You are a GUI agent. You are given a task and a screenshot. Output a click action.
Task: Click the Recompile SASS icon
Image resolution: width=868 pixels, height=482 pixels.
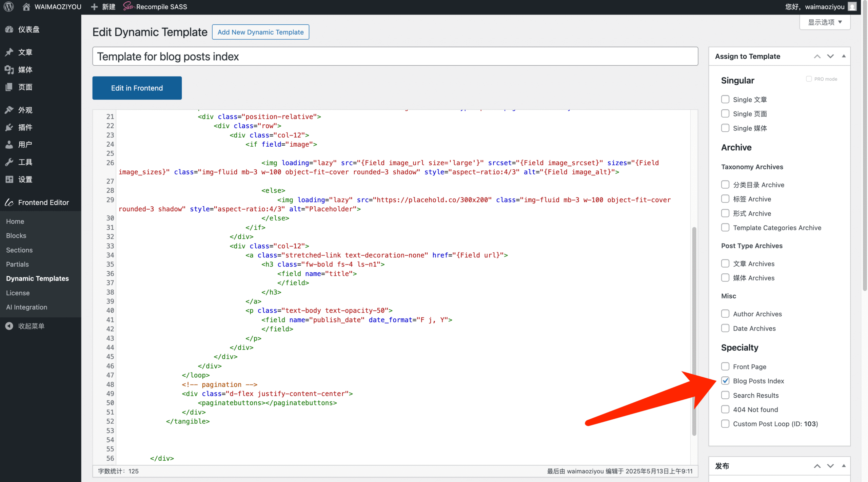click(129, 6)
